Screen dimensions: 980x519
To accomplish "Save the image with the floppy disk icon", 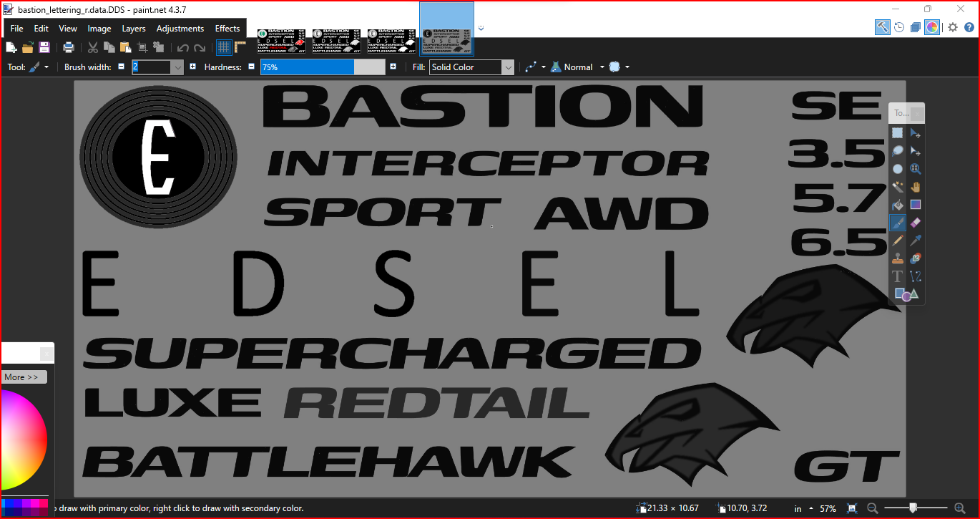I will click(44, 47).
